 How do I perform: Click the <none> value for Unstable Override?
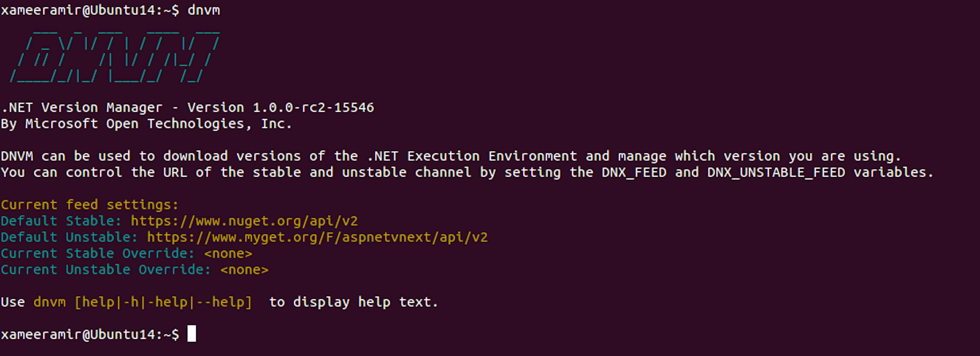(245, 270)
